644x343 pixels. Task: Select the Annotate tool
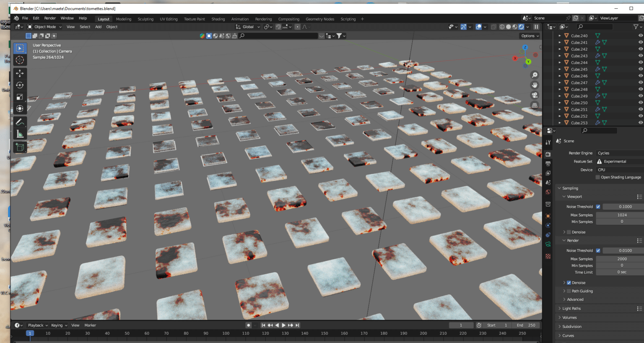point(20,122)
